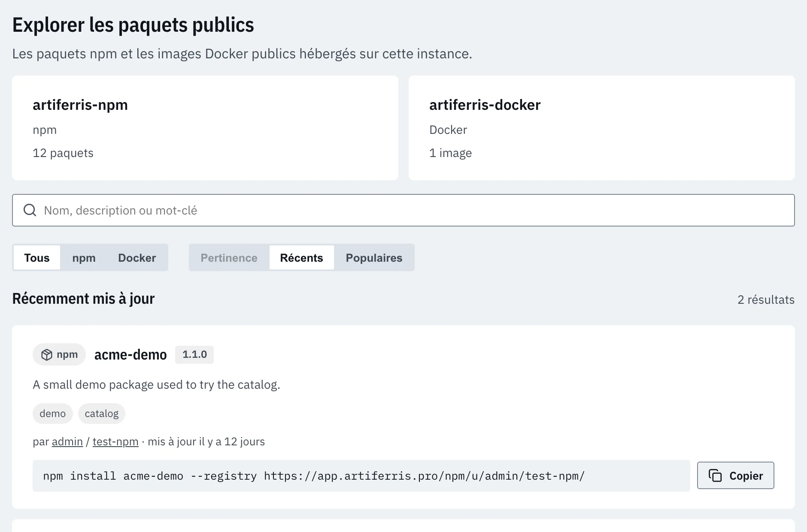Viewport: 807px width, 532px height.
Task: Click the Récemment mis à jour heading
Action: click(83, 299)
